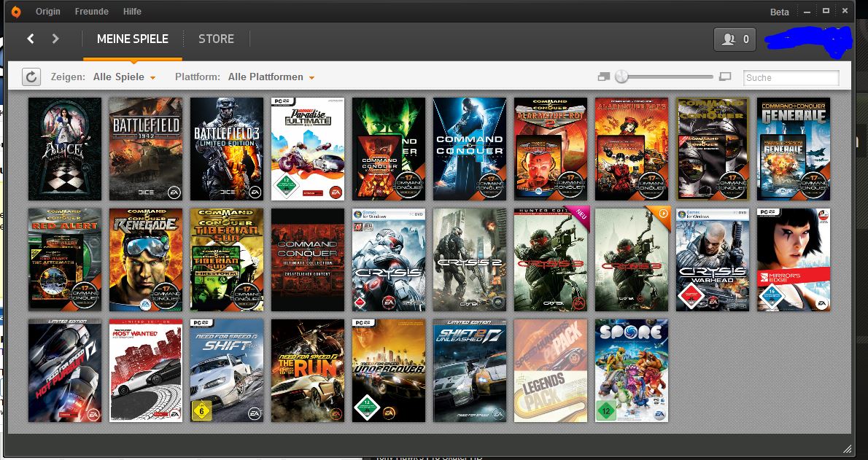Select the Command & Conquer Tiberian Sun cover
Image resolution: width=868 pixels, height=460 pixels.
(227, 260)
